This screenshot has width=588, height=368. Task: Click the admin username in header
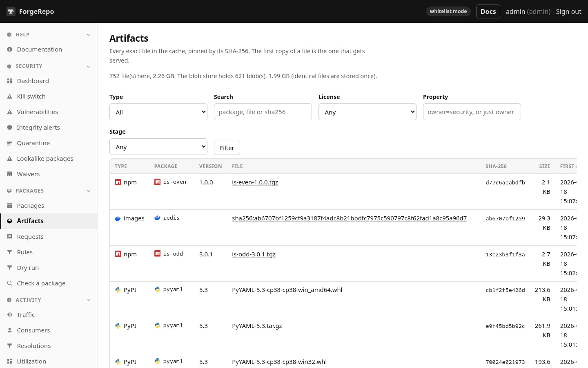(x=515, y=11)
